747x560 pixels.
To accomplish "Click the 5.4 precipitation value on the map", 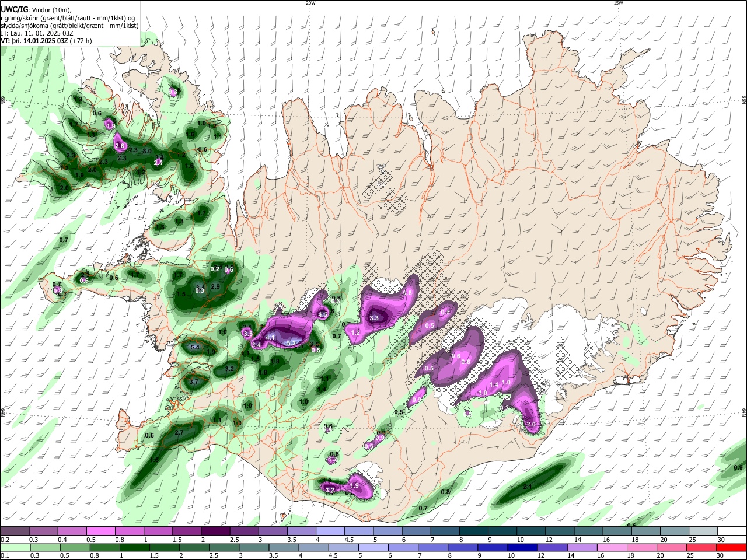I will [195, 348].
